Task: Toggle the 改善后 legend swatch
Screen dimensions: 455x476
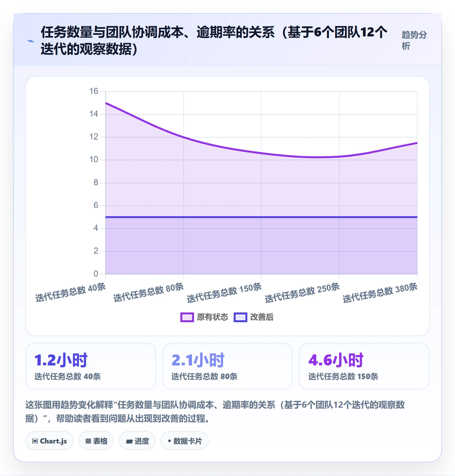Action: pyautogui.click(x=240, y=317)
